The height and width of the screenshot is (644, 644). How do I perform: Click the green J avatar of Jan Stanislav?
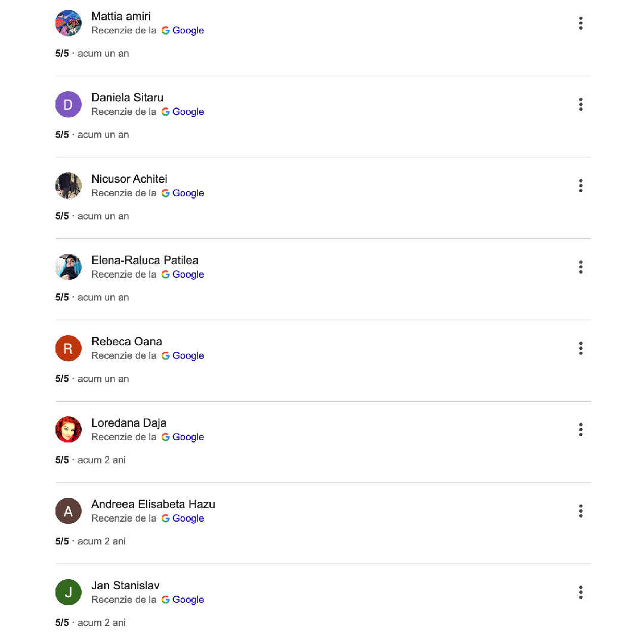click(68, 592)
